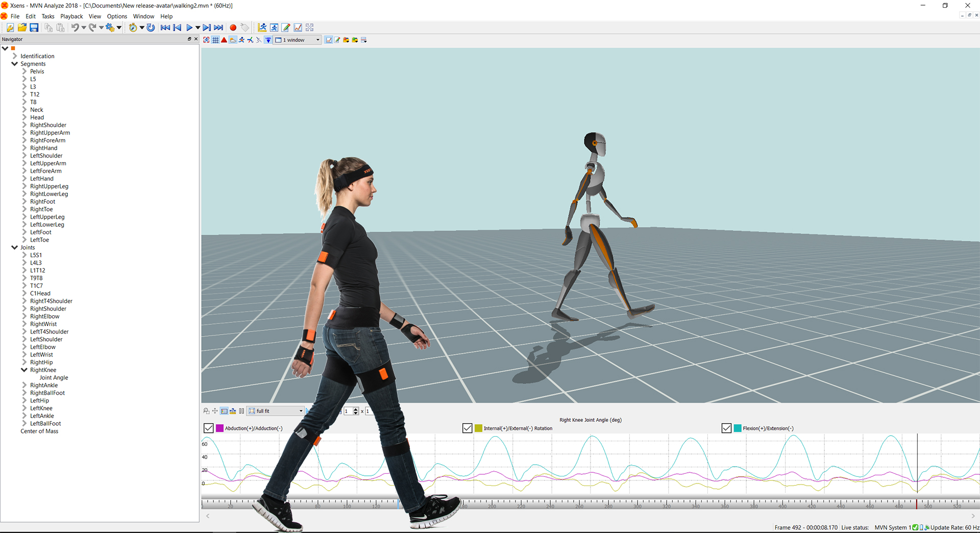Expand the LeftKnee joint node
The height and width of the screenshot is (533, 980).
point(24,408)
